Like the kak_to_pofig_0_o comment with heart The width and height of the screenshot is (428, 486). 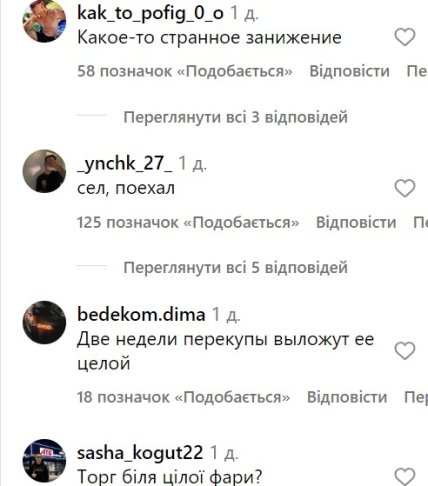point(405,37)
